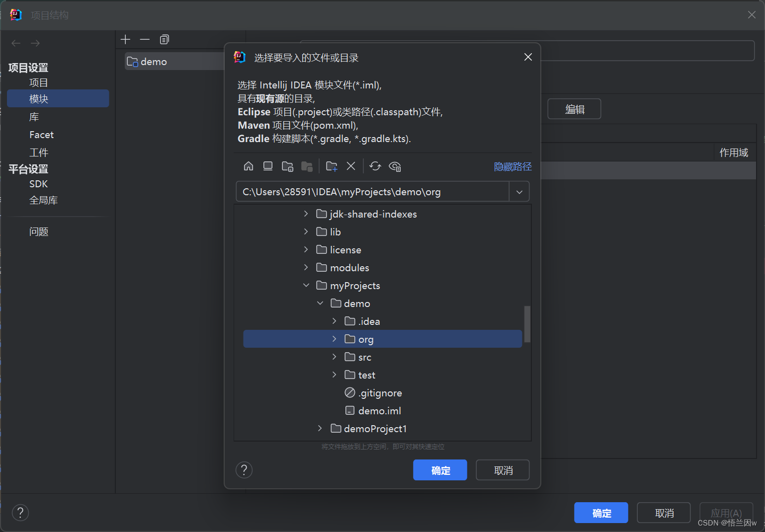Expand the src folder

tap(334, 357)
